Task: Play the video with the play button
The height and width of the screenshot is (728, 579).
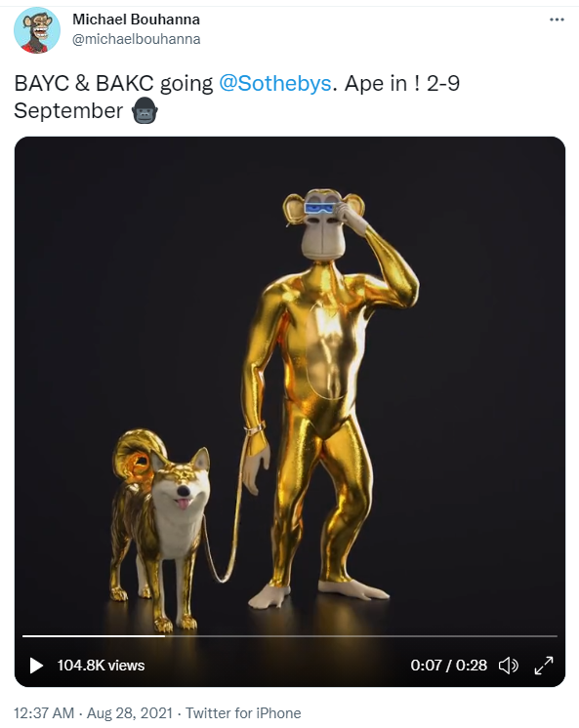Action: click(36, 666)
